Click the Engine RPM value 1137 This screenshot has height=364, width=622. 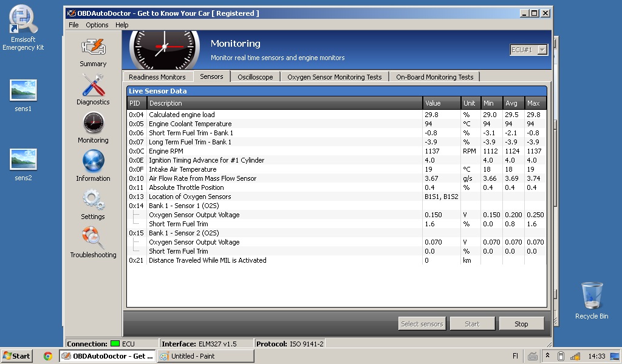pyautogui.click(x=432, y=151)
